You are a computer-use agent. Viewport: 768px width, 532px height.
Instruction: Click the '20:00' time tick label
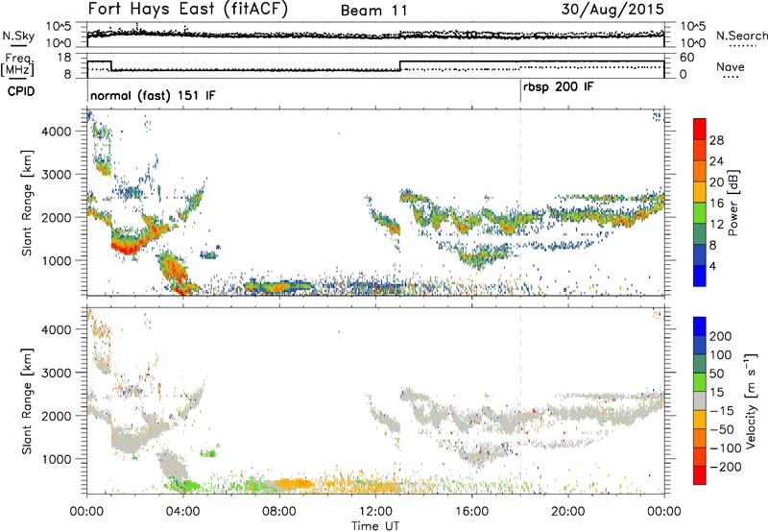[x=568, y=512]
